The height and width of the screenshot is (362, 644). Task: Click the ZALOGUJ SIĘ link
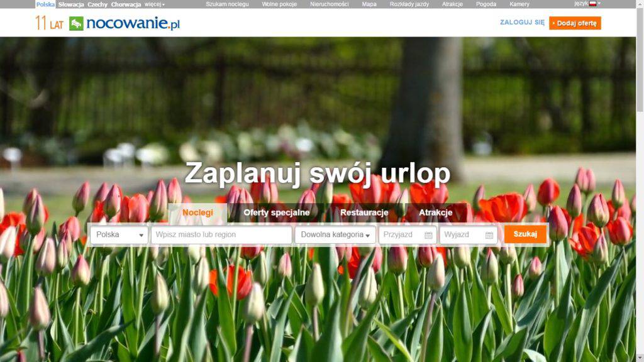pyautogui.click(x=522, y=23)
